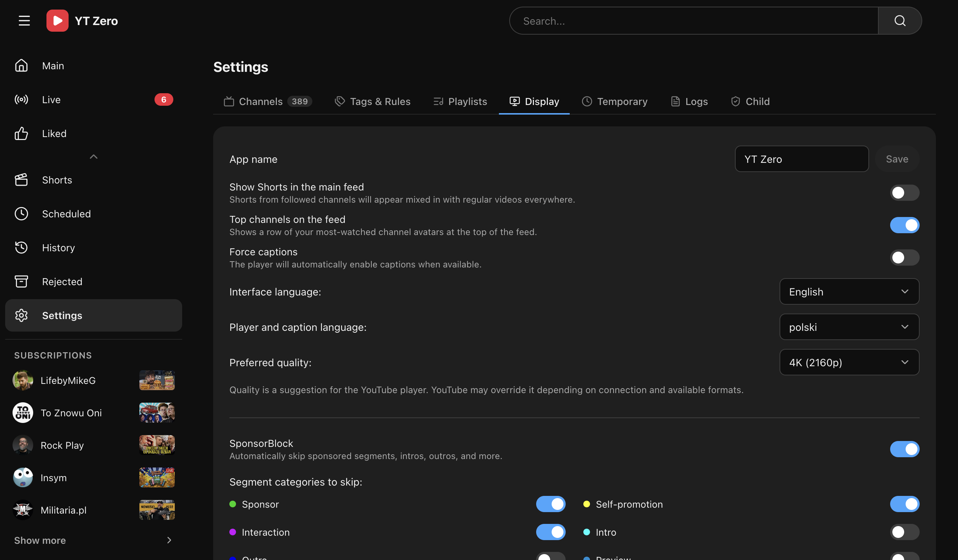
Task: Switch to the Logs tab
Action: [689, 101]
